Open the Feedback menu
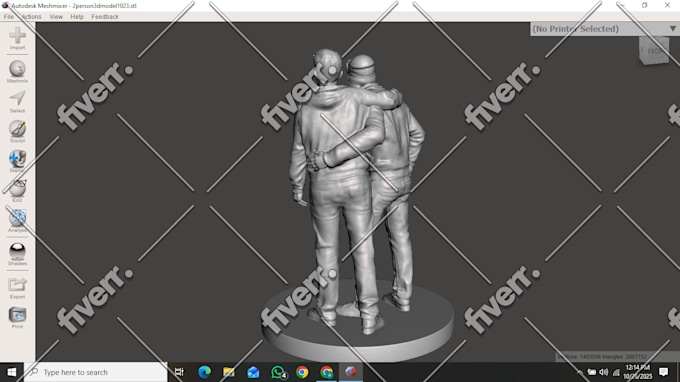 point(105,16)
